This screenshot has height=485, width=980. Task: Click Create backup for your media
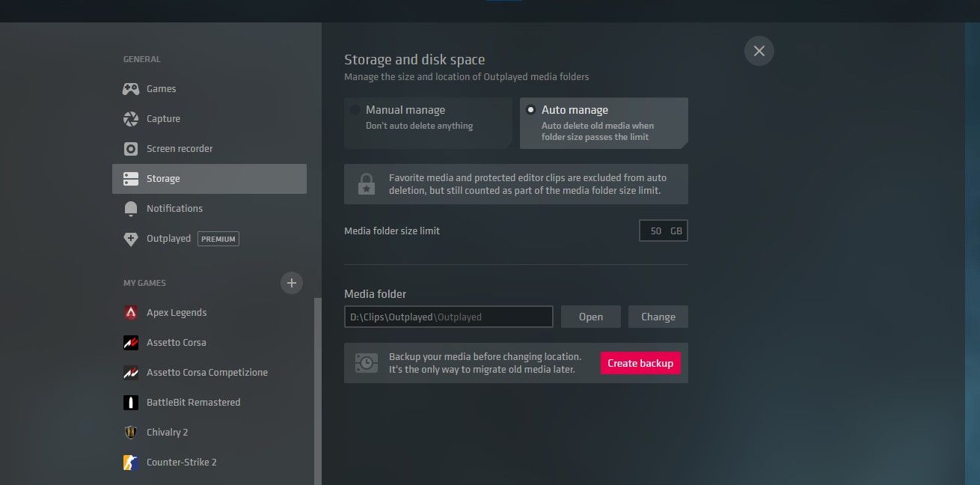click(x=640, y=362)
